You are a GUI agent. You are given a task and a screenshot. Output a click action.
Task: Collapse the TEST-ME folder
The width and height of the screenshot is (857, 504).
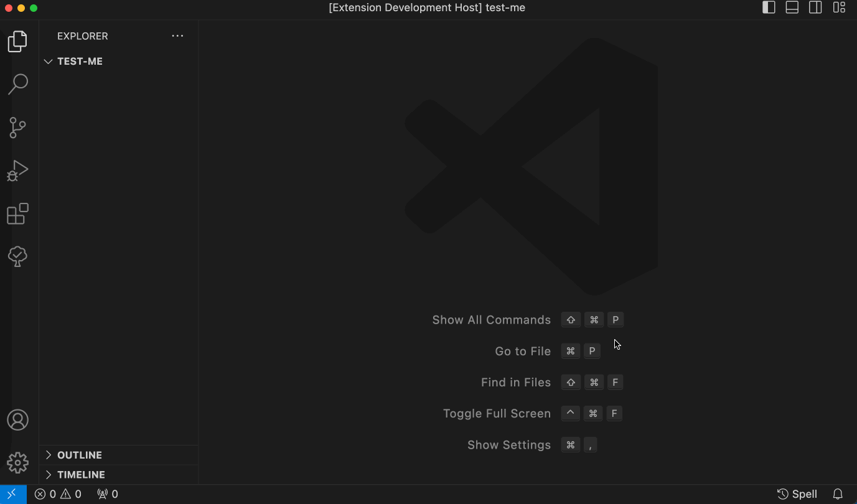(x=49, y=61)
